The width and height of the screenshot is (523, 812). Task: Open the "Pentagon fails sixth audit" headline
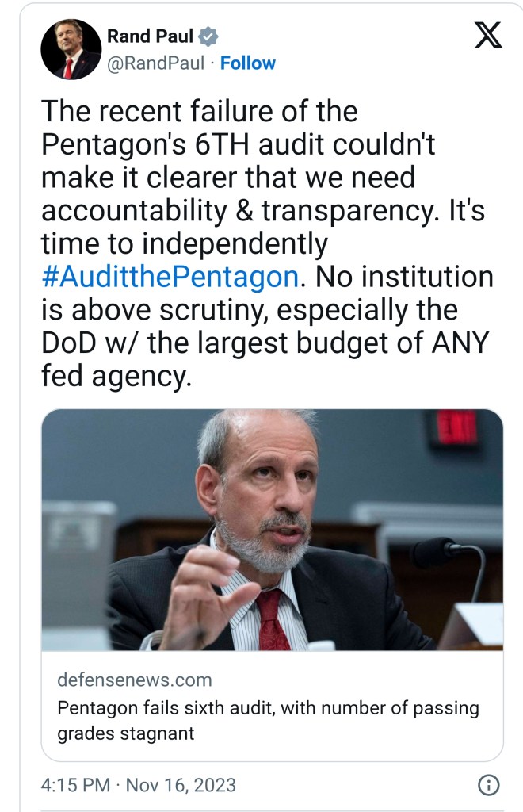[x=268, y=707]
